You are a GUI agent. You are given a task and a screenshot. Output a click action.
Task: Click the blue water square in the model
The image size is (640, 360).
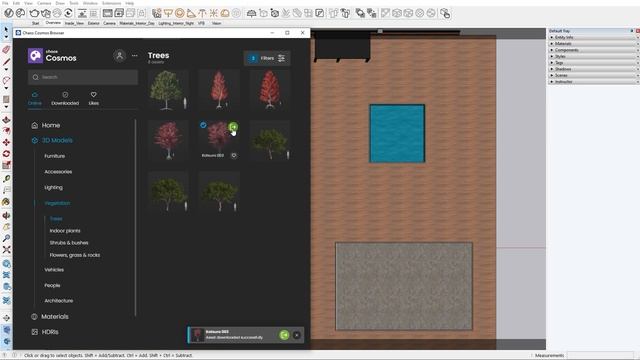(x=397, y=133)
